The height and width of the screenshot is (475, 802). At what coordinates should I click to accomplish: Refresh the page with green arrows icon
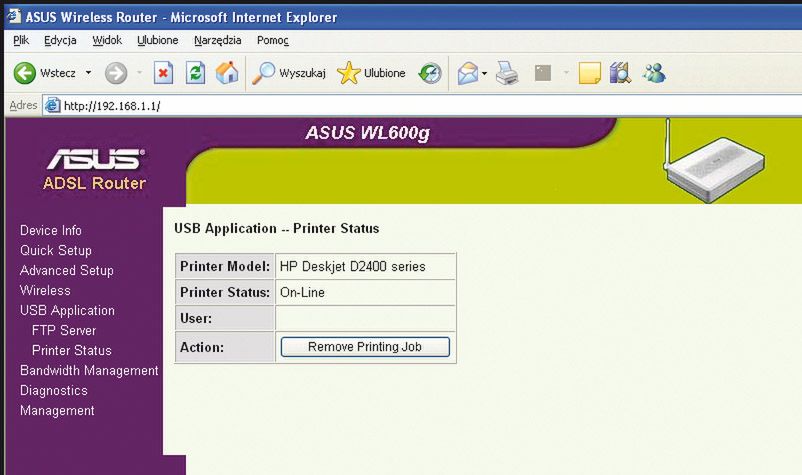pos(195,74)
